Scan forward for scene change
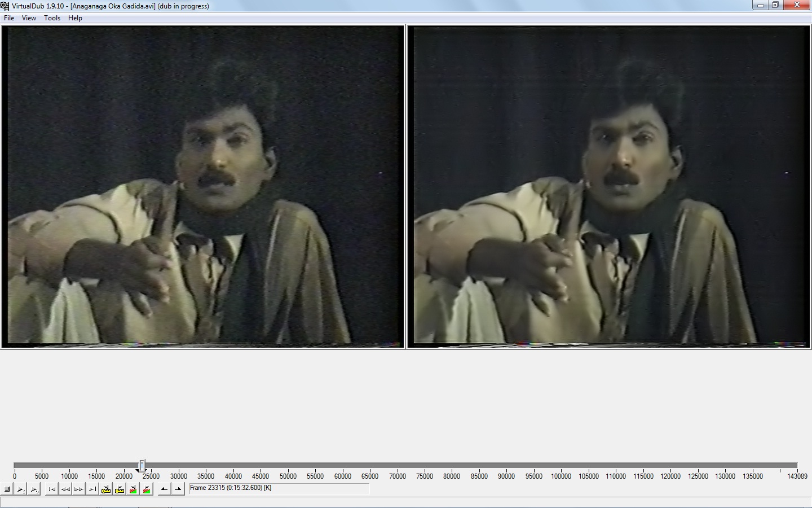 (x=147, y=489)
